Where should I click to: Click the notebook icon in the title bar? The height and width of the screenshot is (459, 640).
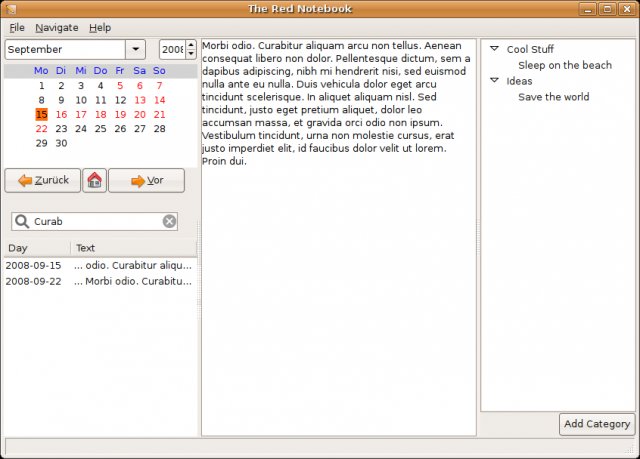pos(11,9)
